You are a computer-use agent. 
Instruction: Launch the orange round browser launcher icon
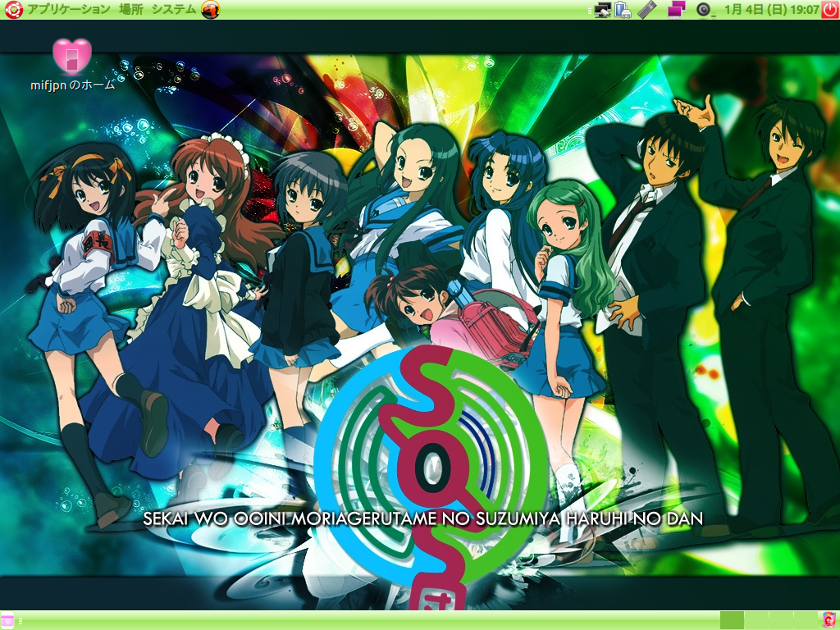click(x=211, y=10)
